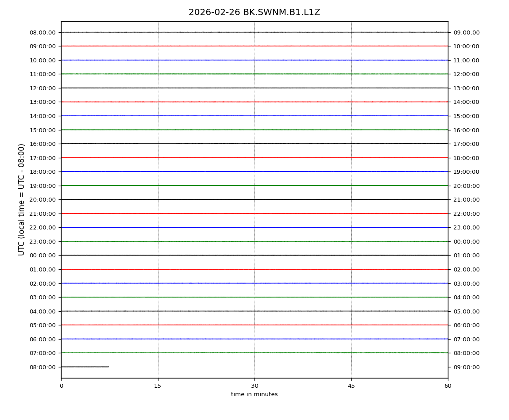Click the left-axis 23:00:00 time label
The image size is (509, 420).
43,241
